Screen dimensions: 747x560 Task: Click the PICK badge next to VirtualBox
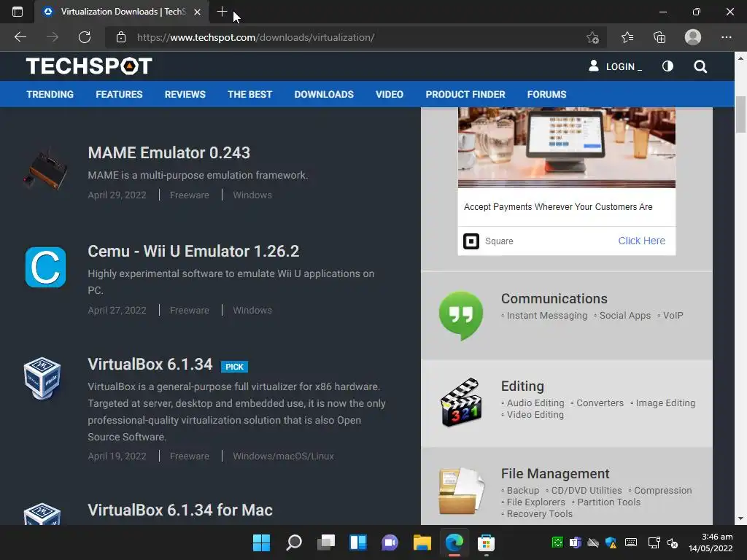(x=234, y=367)
